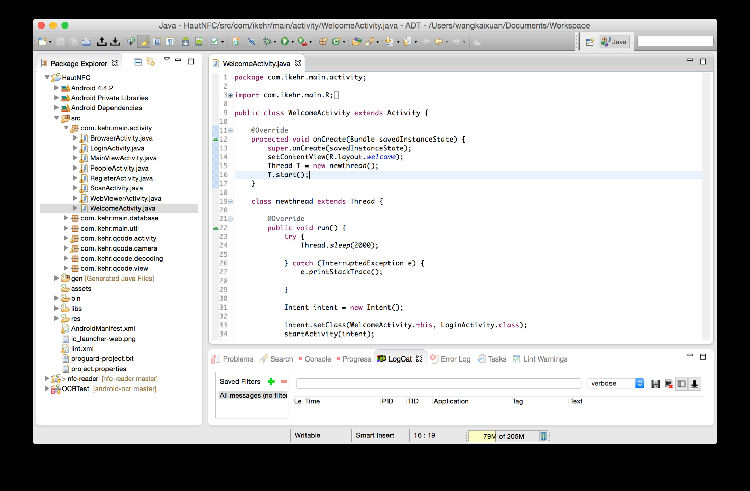This screenshot has height=491, width=750.
Task: Click the Debug bug icon in toolbar
Action: [x=267, y=41]
